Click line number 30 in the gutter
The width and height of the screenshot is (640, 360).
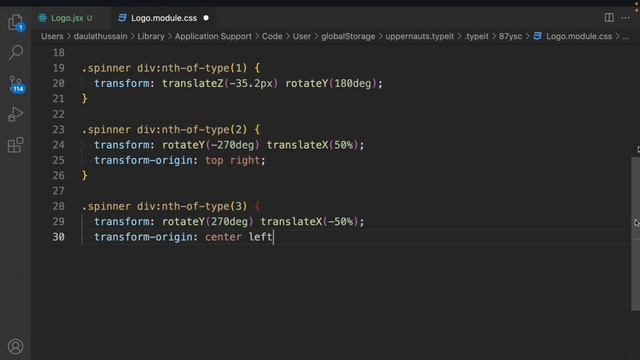(x=58, y=237)
